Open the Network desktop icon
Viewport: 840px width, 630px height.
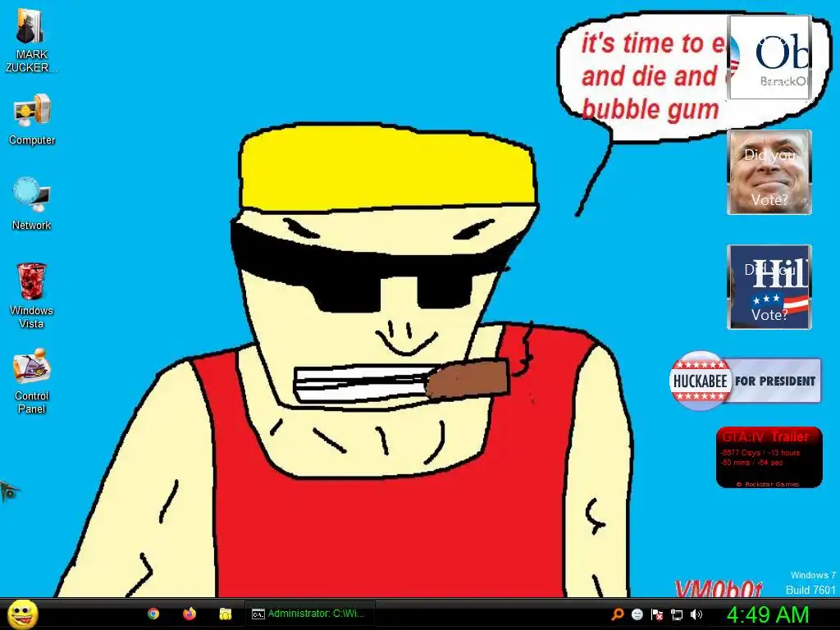32,204
